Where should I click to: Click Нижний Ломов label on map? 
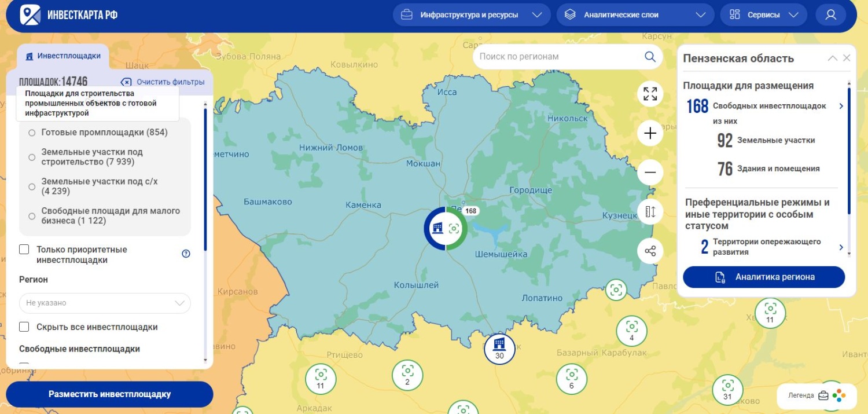point(331,148)
